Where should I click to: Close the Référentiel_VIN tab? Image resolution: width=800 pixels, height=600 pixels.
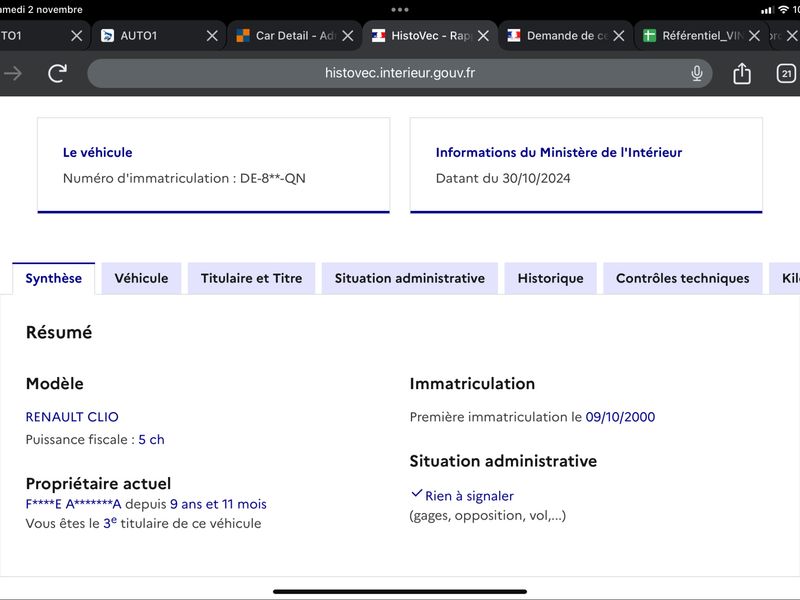click(754, 36)
